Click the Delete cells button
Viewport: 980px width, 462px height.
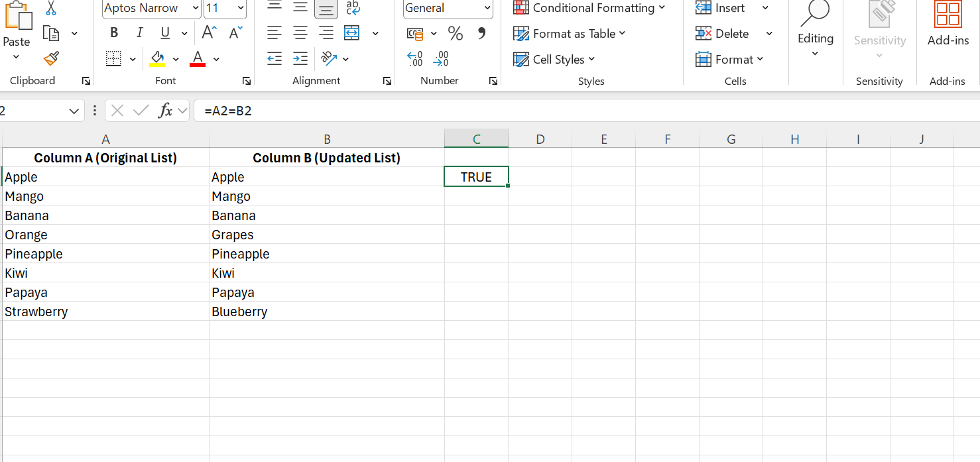pos(723,34)
